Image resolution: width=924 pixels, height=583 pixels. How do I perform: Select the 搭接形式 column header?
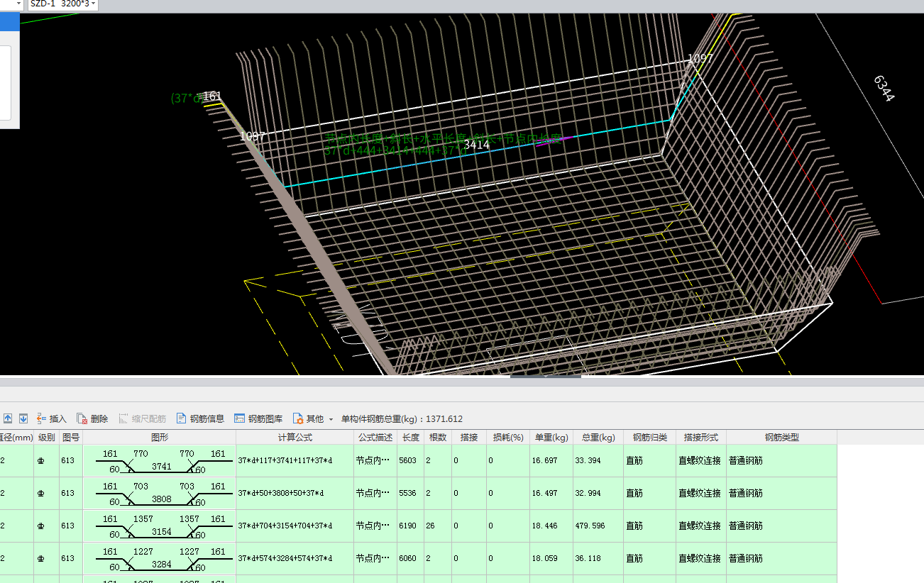pyautogui.click(x=700, y=438)
